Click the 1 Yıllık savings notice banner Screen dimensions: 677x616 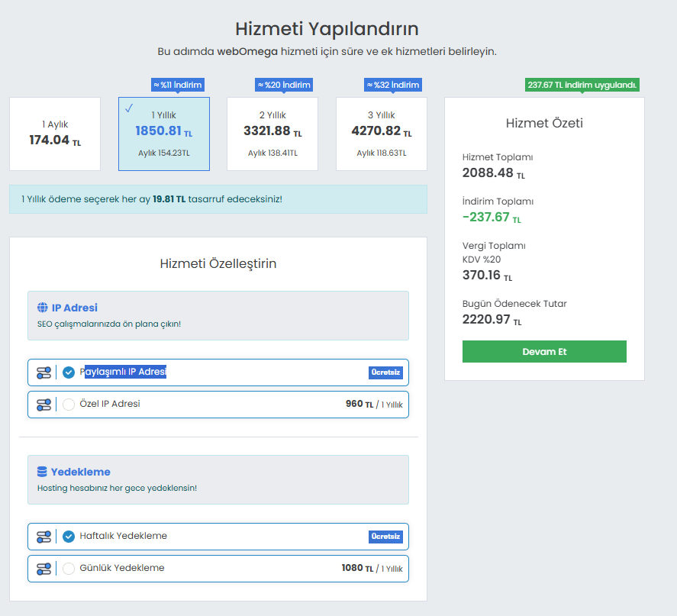point(218,199)
